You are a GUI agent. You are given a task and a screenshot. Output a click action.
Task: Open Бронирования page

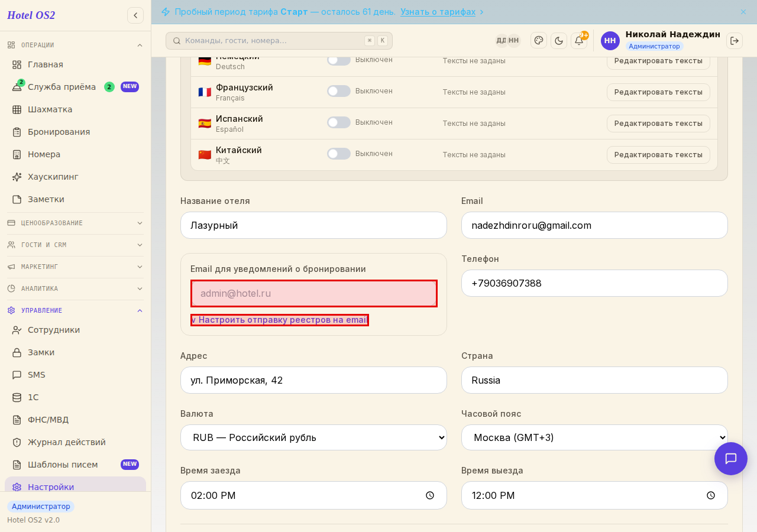click(x=75, y=132)
